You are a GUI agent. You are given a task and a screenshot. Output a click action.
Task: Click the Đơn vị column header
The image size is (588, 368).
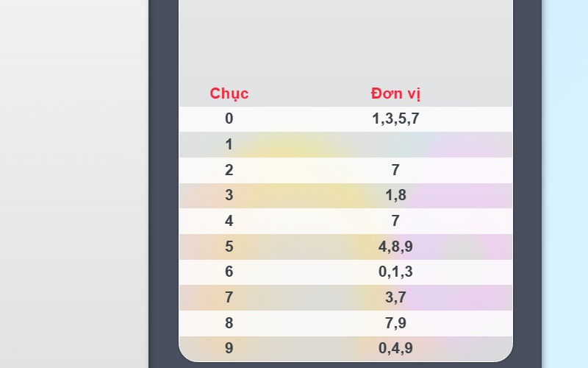395,93
